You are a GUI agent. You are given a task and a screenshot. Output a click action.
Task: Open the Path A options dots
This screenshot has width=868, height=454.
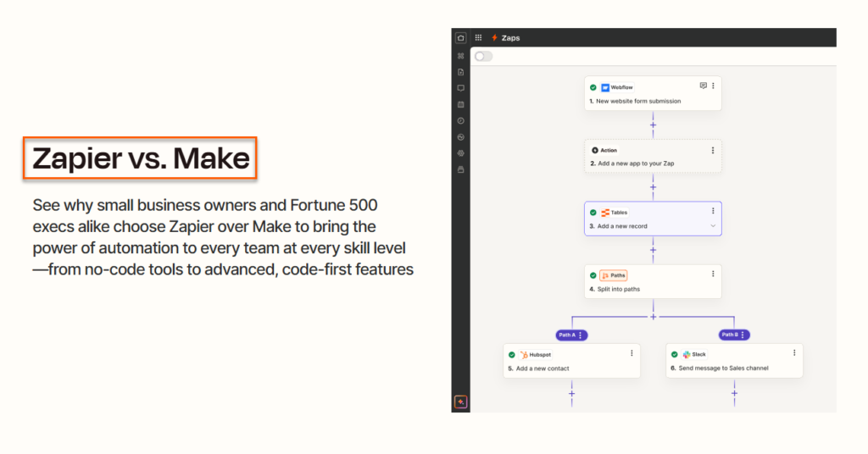pos(580,335)
